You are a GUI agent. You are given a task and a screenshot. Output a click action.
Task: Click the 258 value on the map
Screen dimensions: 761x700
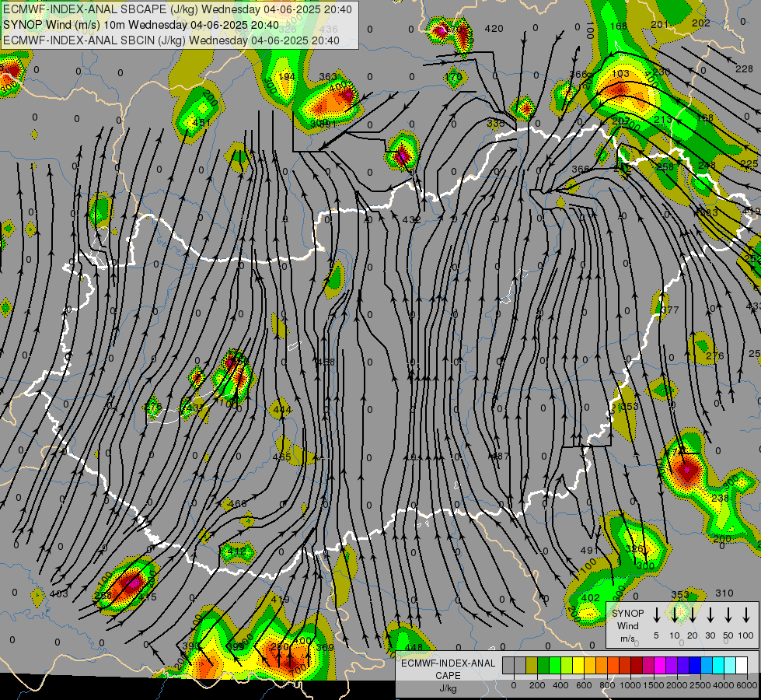665,166
